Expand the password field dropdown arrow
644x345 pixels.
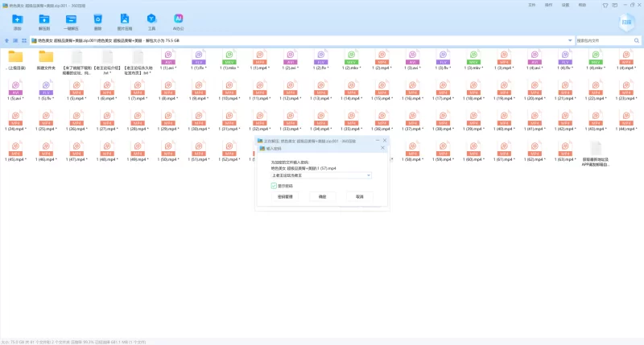point(368,175)
